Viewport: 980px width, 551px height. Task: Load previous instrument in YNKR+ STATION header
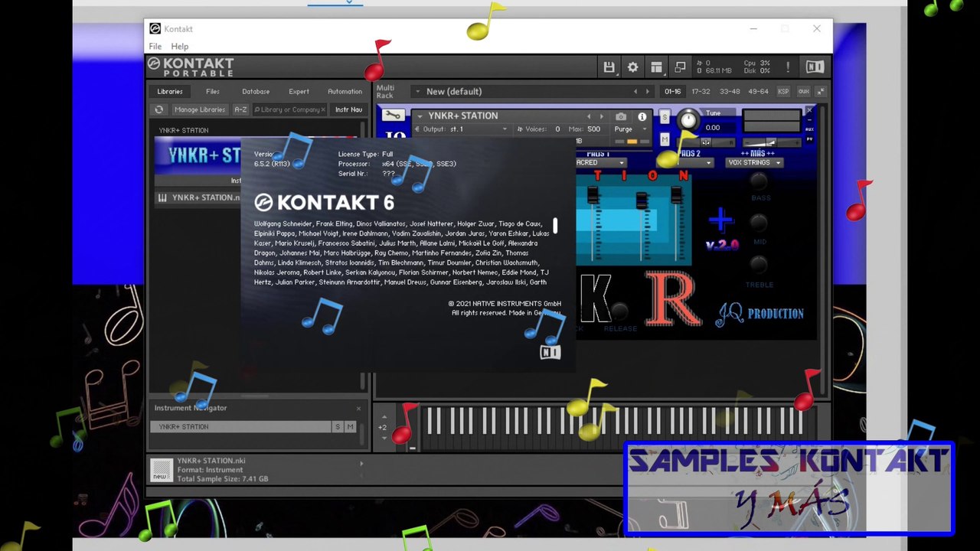coord(589,116)
